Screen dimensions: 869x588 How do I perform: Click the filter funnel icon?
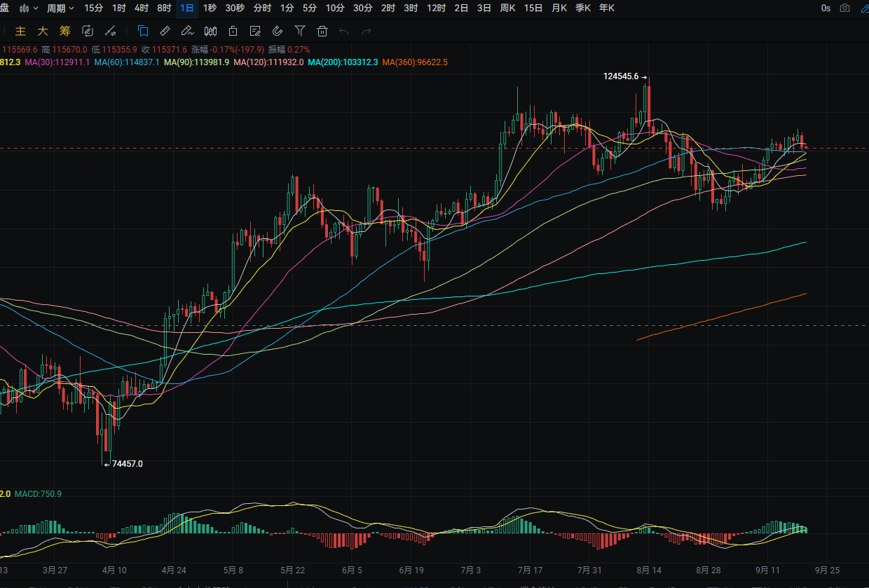coord(300,31)
